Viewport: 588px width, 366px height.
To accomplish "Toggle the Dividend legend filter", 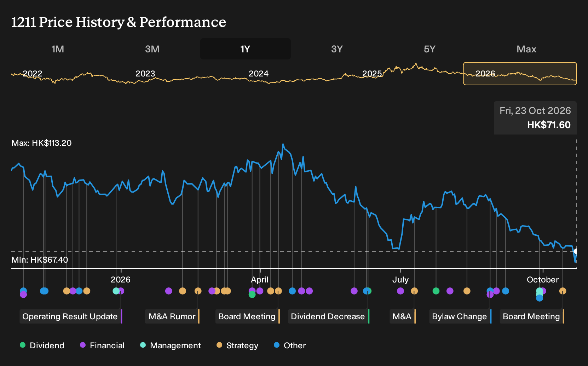I will click(x=42, y=345).
